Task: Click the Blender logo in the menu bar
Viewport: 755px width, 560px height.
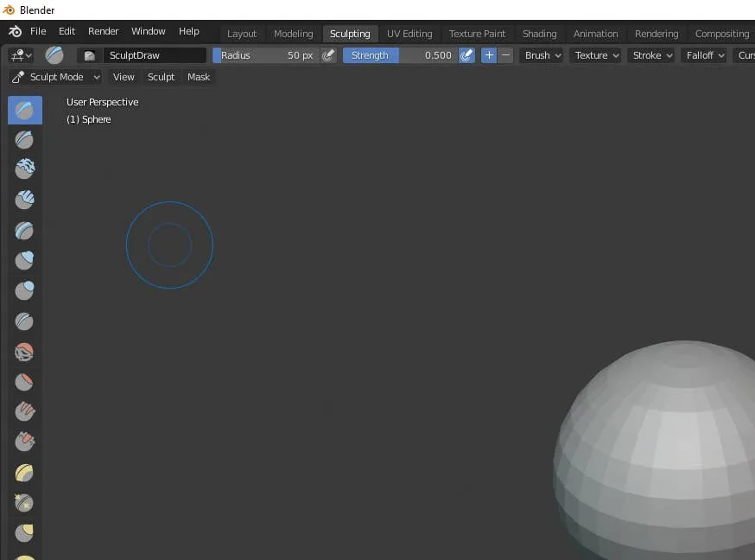Action: [15, 31]
